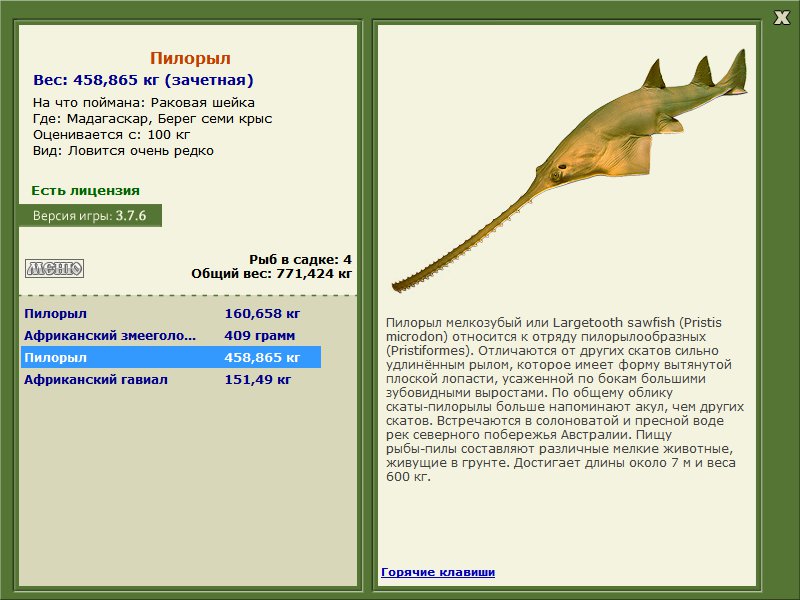Click the 151,49 кг weight value
This screenshot has width=800, height=600.
(258, 380)
